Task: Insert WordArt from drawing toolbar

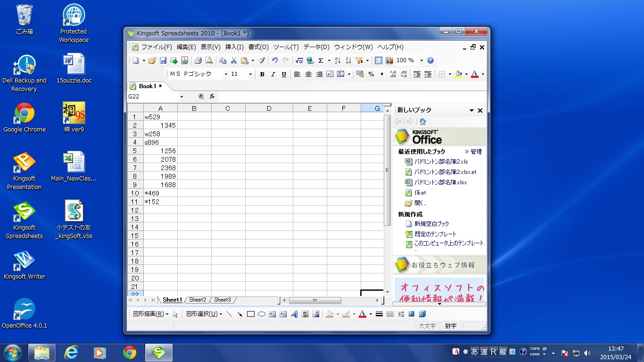Action: tap(294, 314)
